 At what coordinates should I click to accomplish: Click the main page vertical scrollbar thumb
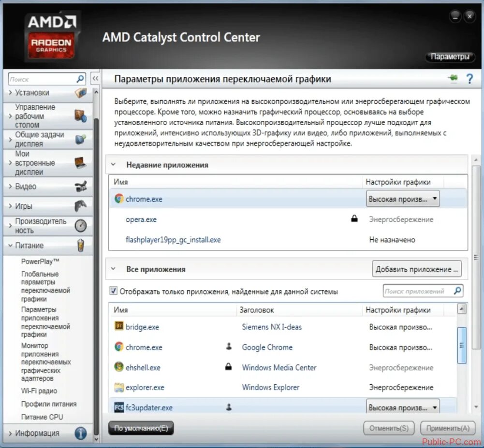coord(476,257)
